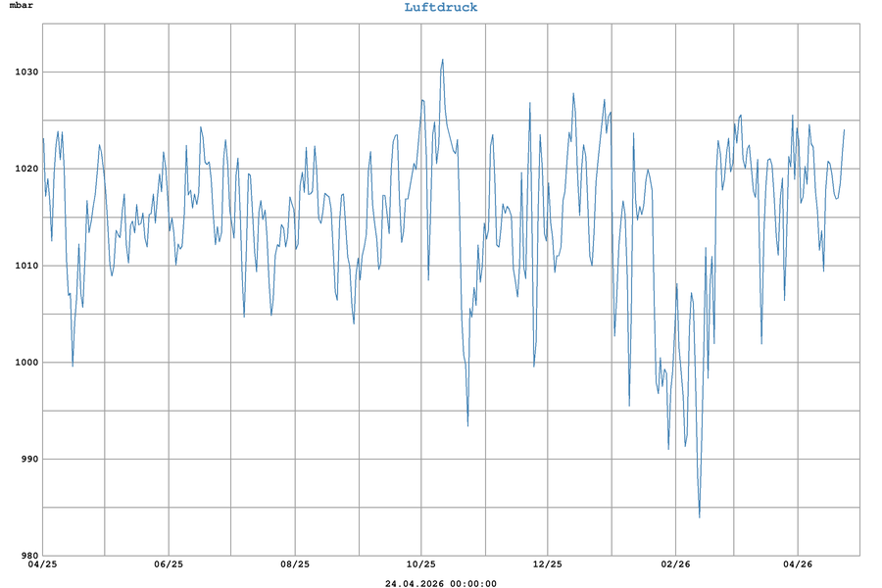Select the 06/25 x-axis date label
The image size is (882, 588).
(x=169, y=564)
